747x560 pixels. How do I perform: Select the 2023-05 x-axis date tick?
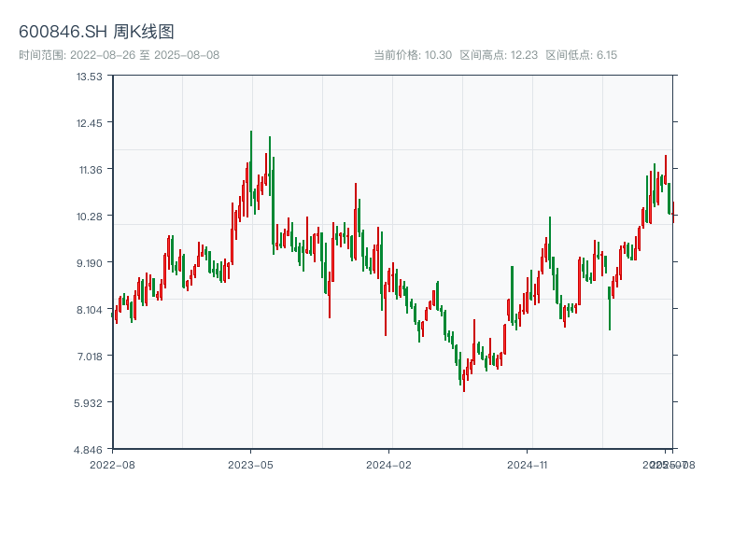pos(250,464)
